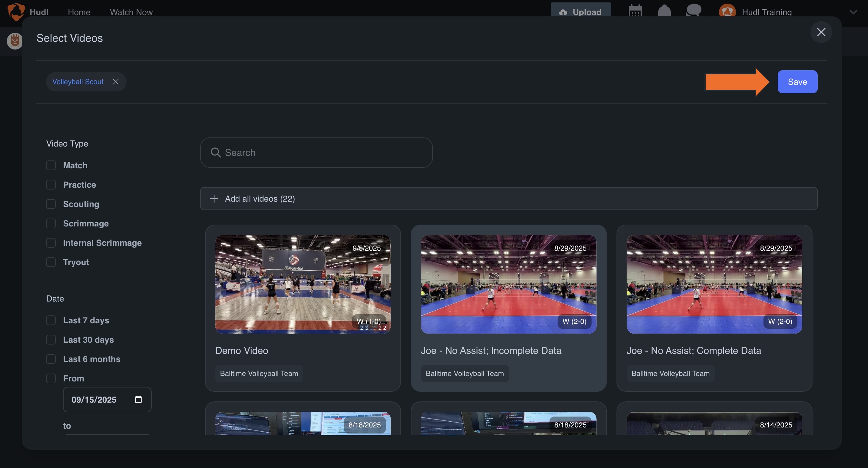Click the 9/5/2025 date badge
The height and width of the screenshot is (468, 868).
(x=366, y=248)
